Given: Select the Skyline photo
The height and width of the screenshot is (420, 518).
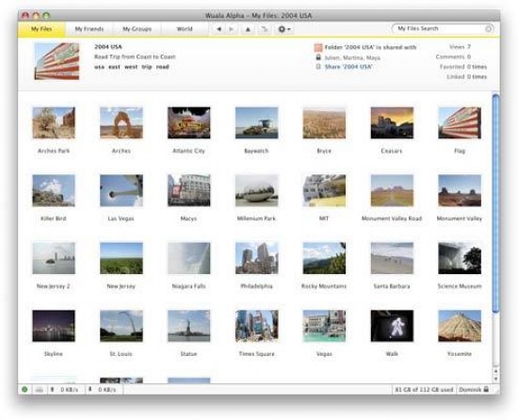Looking at the screenshot, I should click(x=54, y=326).
